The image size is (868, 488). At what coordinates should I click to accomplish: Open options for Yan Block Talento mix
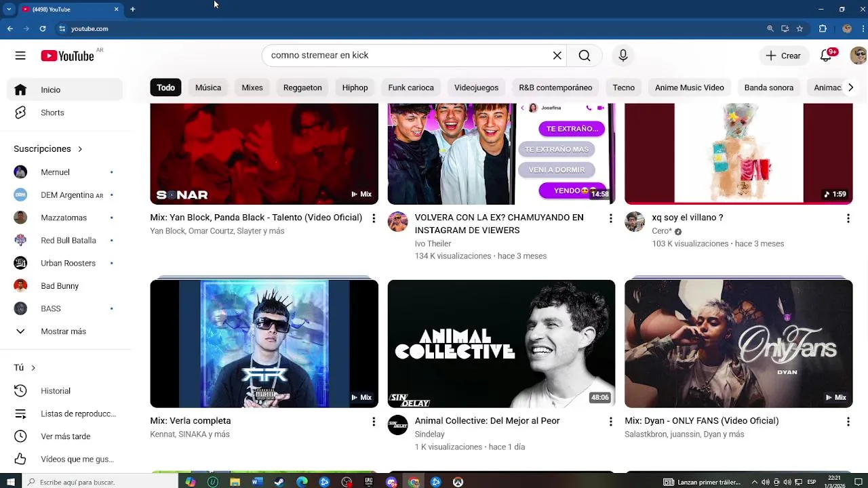(374, 218)
